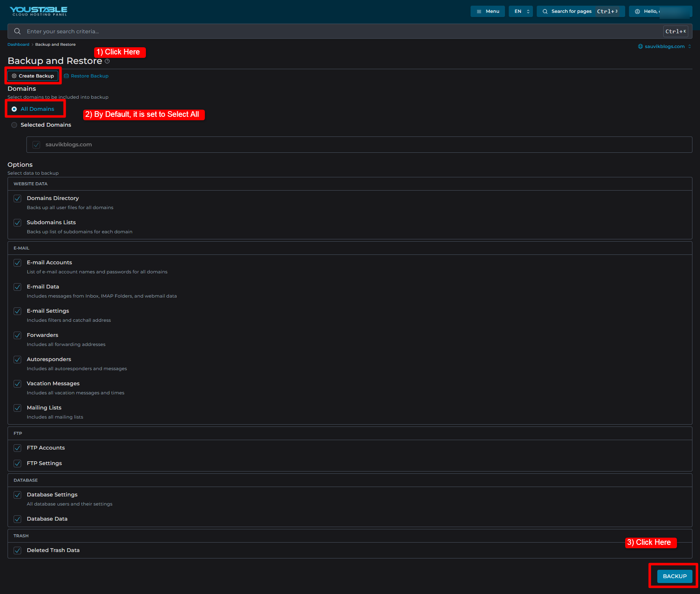
Task: Toggle the E-mail Data checkbox
Action: tap(17, 287)
